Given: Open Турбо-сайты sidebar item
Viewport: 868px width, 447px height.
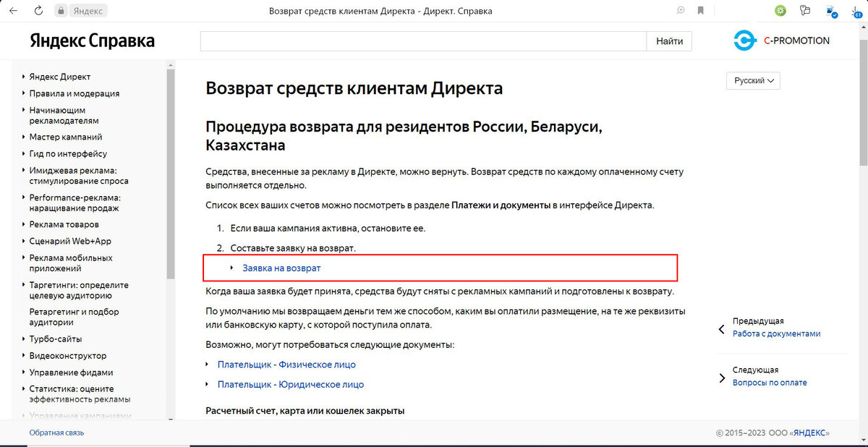Looking at the screenshot, I should pos(55,339).
